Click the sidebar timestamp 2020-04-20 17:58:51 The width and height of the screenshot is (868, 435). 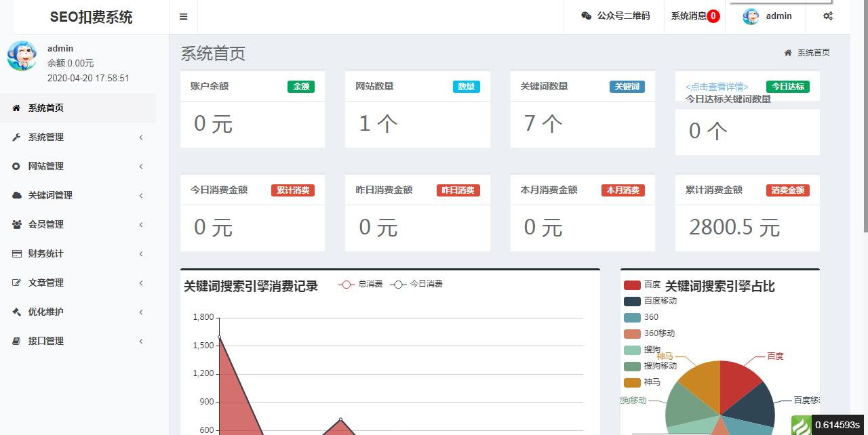88,79
